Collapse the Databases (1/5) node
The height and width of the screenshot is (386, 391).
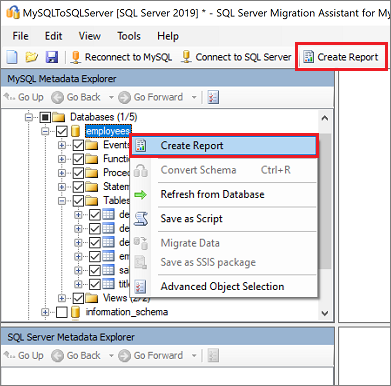pyautogui.click(x=29, y=117)
